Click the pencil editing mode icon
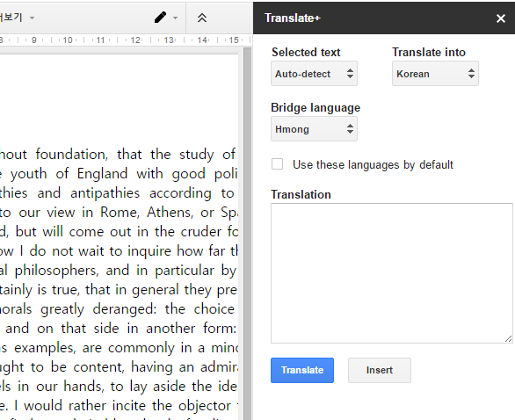The height and width of the screenshot is (420, 515). (160, 18)
